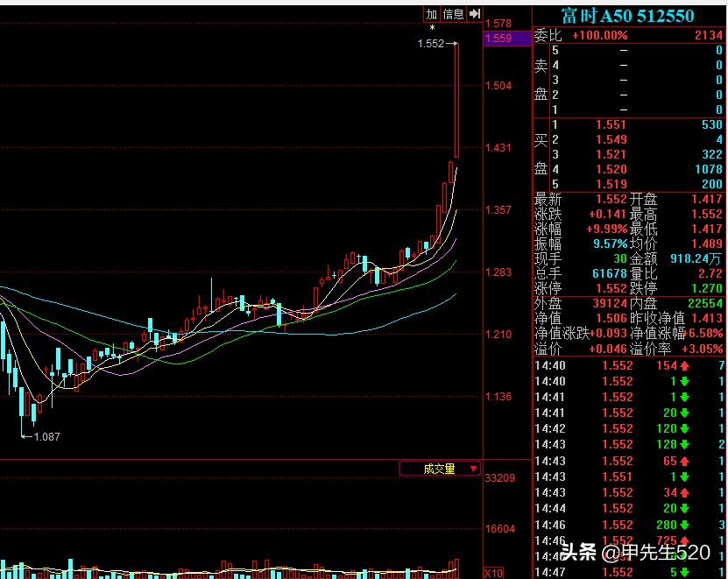Screen dimensions: 728x579
Task: Select the 14:43 tick with volume 65
Action: click(x=630, y=461)
